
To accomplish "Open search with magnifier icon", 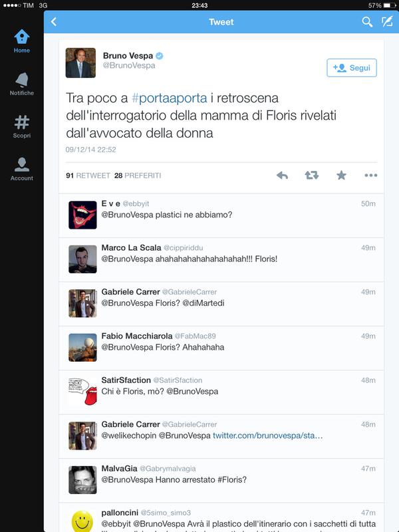I will click(367, 22).
